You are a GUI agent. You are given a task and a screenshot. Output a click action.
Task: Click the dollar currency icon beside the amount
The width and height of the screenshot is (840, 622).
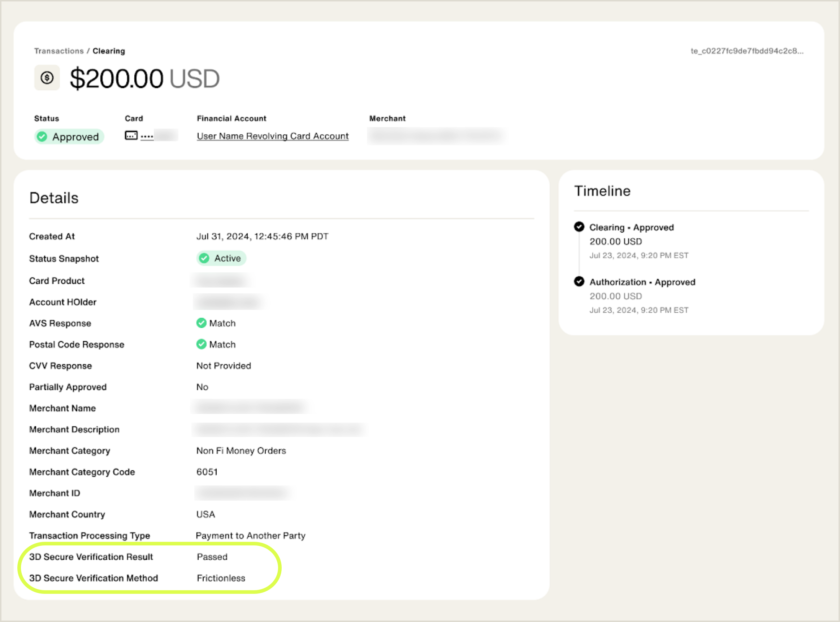pyautogui.click(x=47, y=78)
